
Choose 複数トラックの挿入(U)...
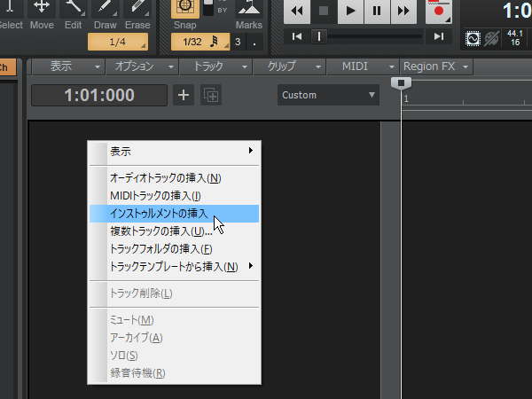tap(174, 231)
